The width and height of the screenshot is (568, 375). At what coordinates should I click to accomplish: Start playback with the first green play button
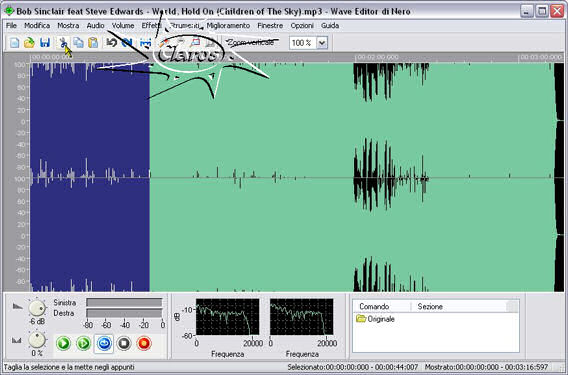tap(63, 343)
